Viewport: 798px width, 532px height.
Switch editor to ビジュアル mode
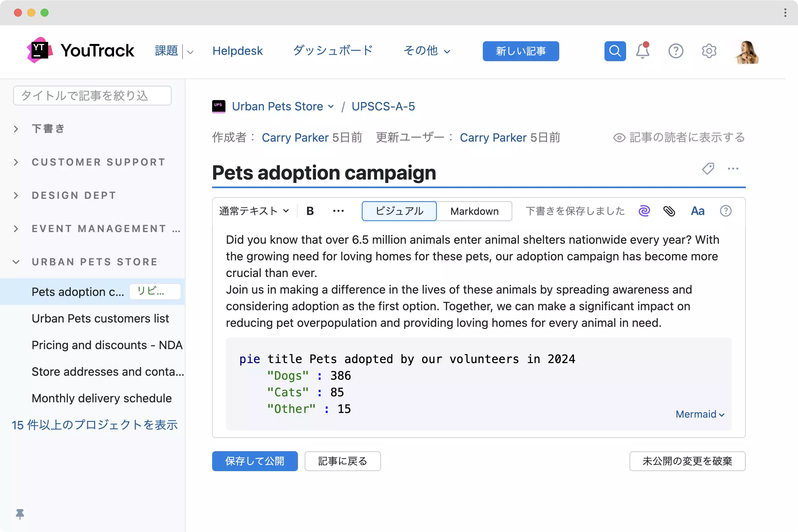point(399,211)
